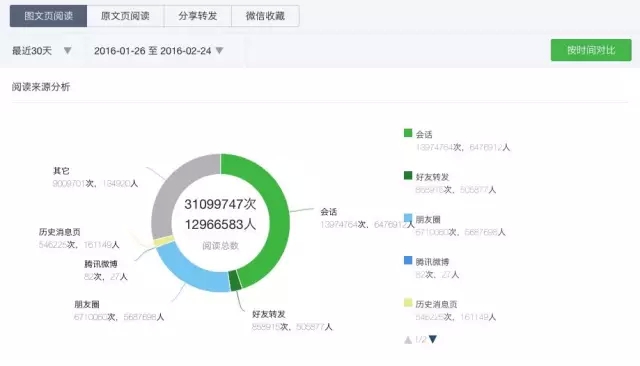Image resolution: width=640 pixels, height=366 pixels.
Task: Click the yellow 历史消息页 donut slice
Action: click(x=164, y=241)
